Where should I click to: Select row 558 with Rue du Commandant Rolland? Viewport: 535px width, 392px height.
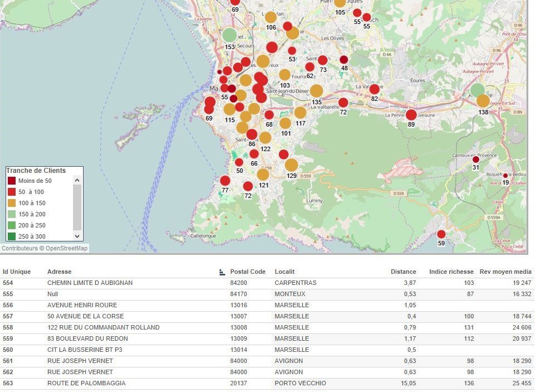[x=103, y=327]
